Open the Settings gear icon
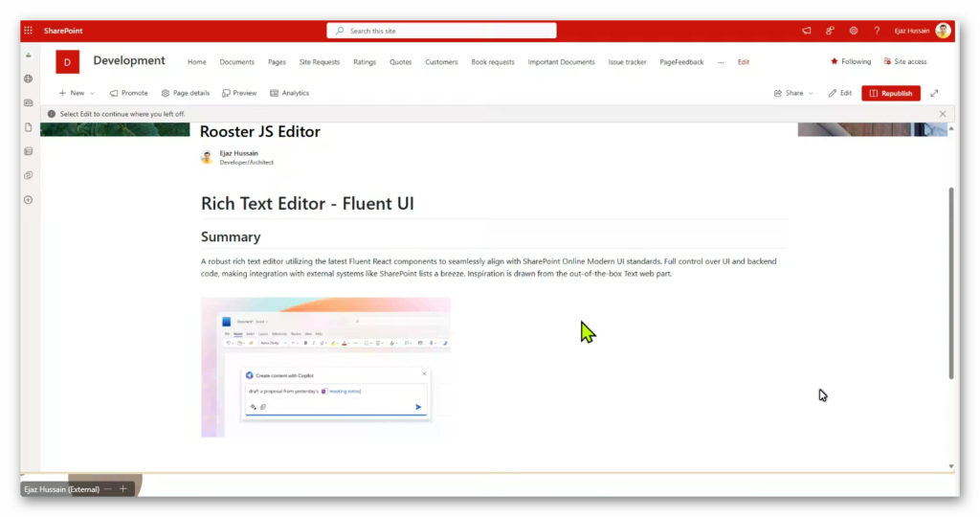This screenshot has height=517, width=980. click(x=853, y=31)
